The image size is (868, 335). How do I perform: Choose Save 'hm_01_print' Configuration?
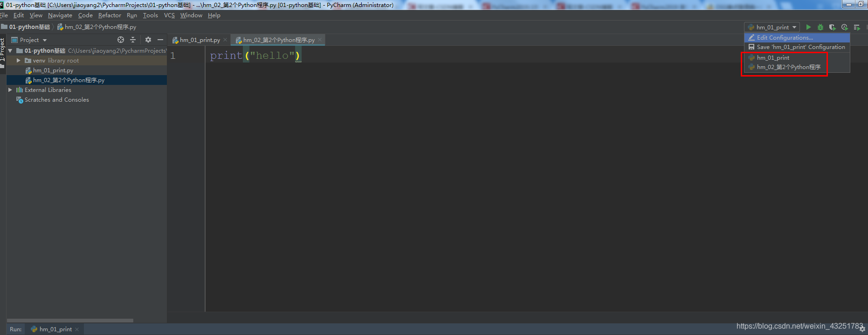(x=797, y=47)
